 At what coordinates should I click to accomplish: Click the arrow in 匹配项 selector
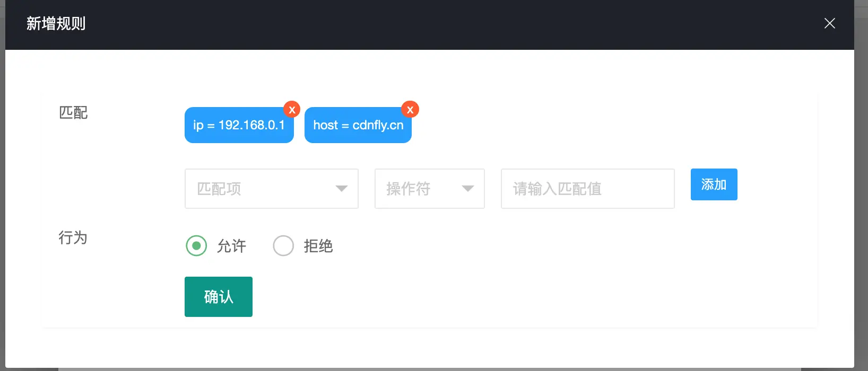pyautogui.click(x=342, y=189)
